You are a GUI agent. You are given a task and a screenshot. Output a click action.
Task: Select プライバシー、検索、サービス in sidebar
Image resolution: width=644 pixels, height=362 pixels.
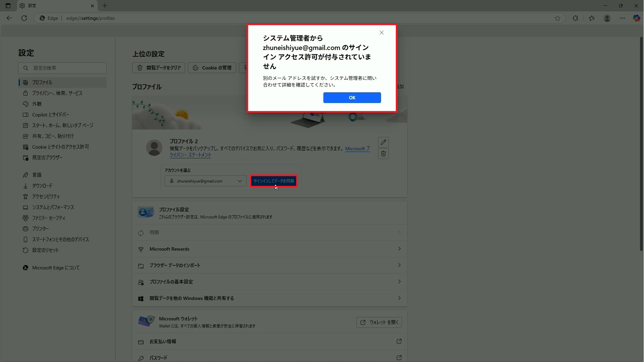point(57,93)
